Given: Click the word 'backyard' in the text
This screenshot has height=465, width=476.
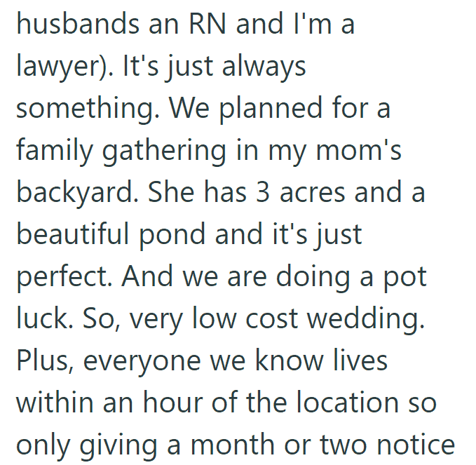Looking at the screenshot, I should point(77,193).
